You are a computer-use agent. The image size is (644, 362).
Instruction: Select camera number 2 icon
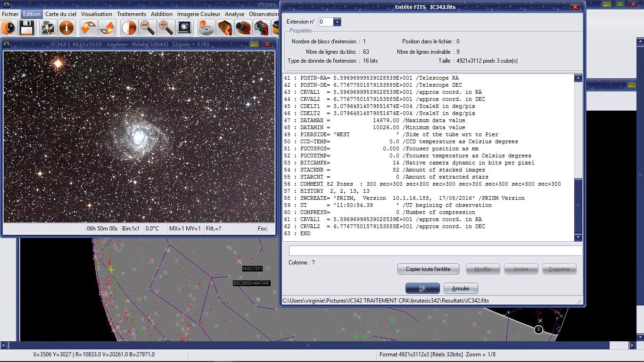(x=243, y=28)
